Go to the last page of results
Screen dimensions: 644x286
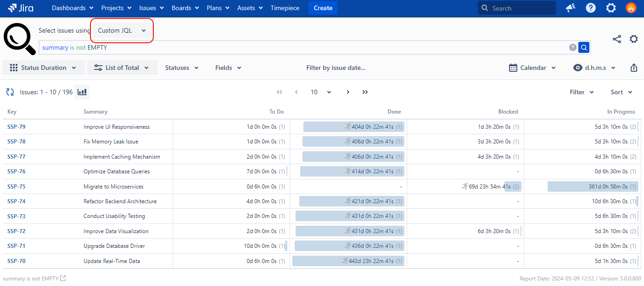tap(365, 92)
